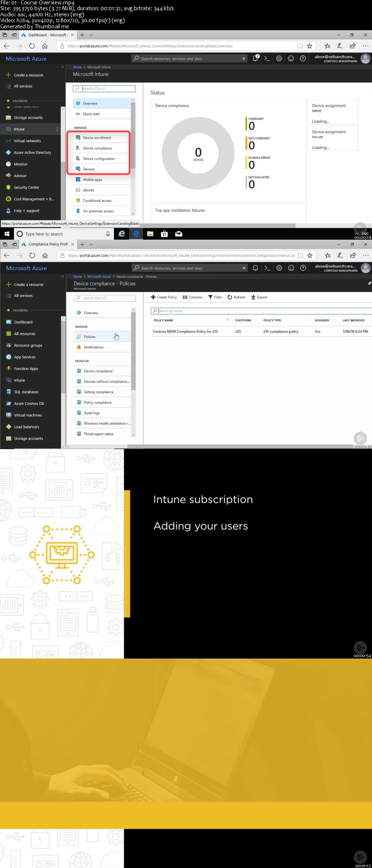The height and width of the screenshot is (868, 372).
Task: Sort by Last Modified column arrows
Action: 370,320
